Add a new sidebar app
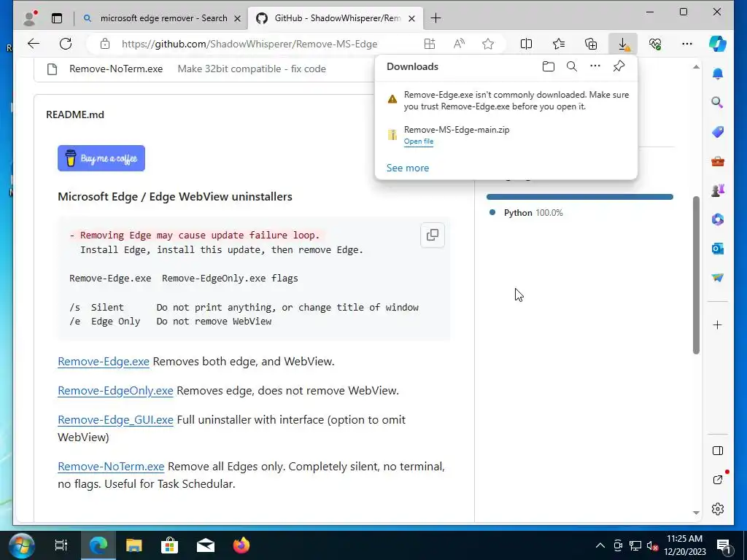The width and height of the screenshot is (747, 560). coord(718,324)
